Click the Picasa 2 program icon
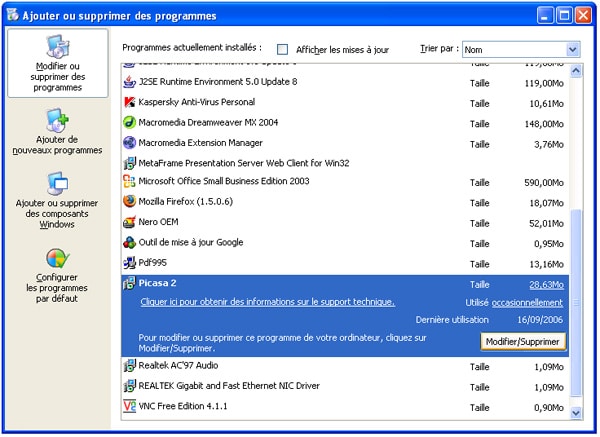This screenshot has width=600, height=437. click(x=130, y=283)
